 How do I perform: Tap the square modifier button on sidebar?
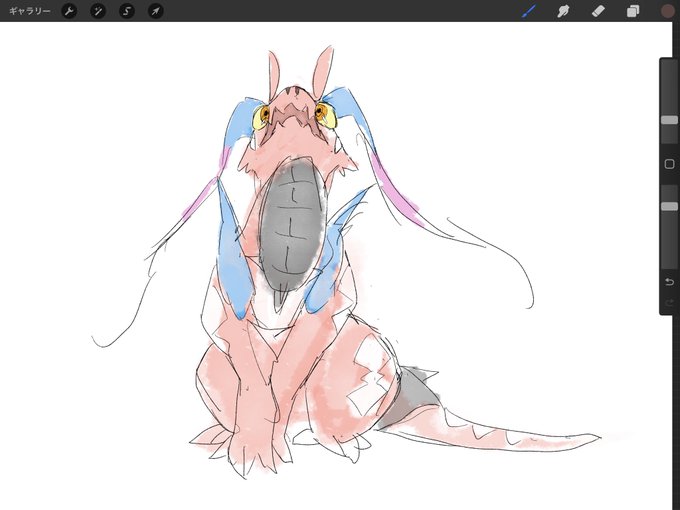[669, 164]
